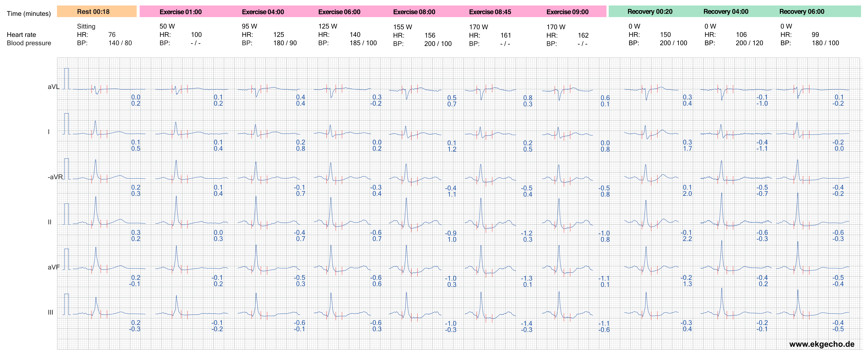Select ST value -1.3 in lead aVF

click(527, 278)
